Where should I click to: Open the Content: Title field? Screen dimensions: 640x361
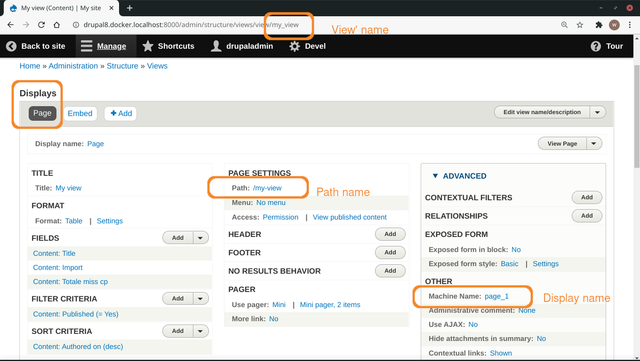[x=54, y=253]
